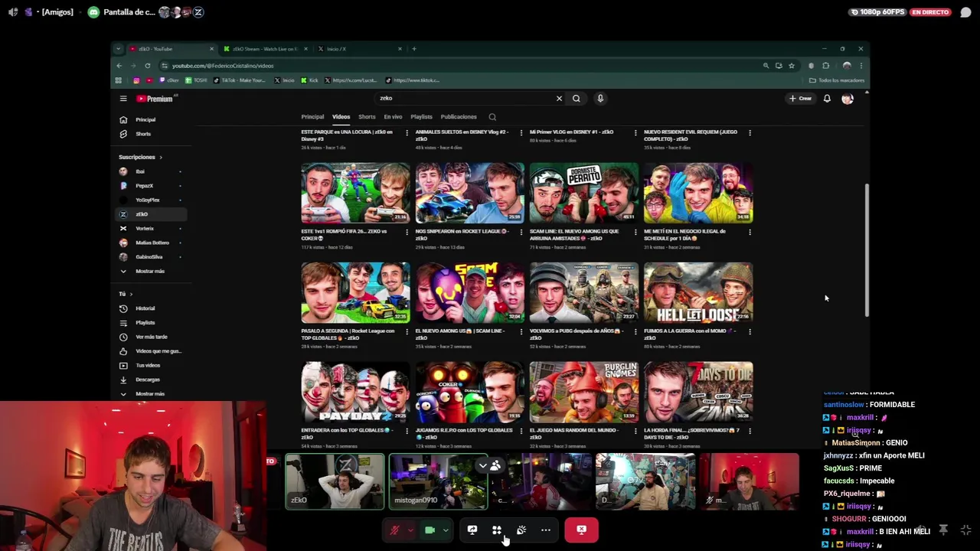
Task: Open a new browser tab
Action: pyautogui.click(x=414, y=49)
